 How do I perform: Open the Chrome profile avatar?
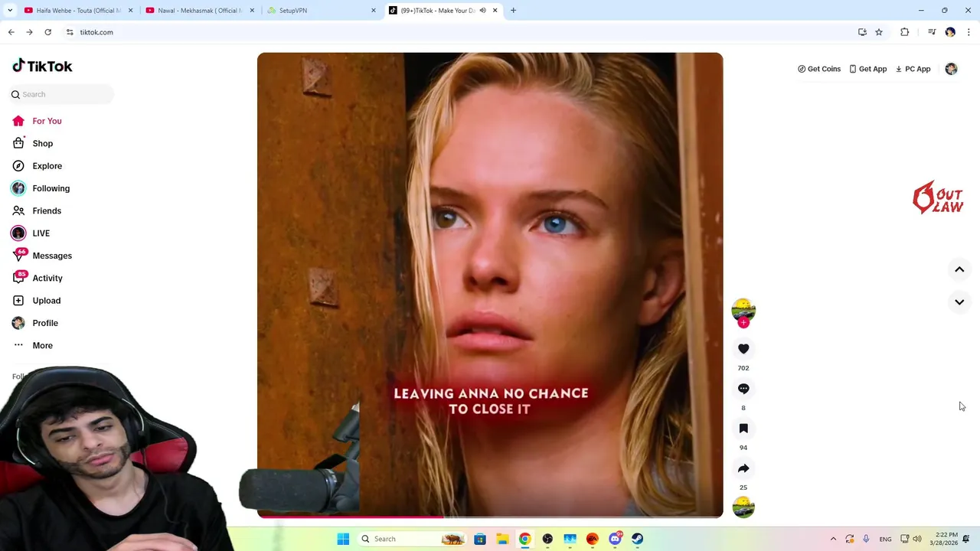coord(950,32)
